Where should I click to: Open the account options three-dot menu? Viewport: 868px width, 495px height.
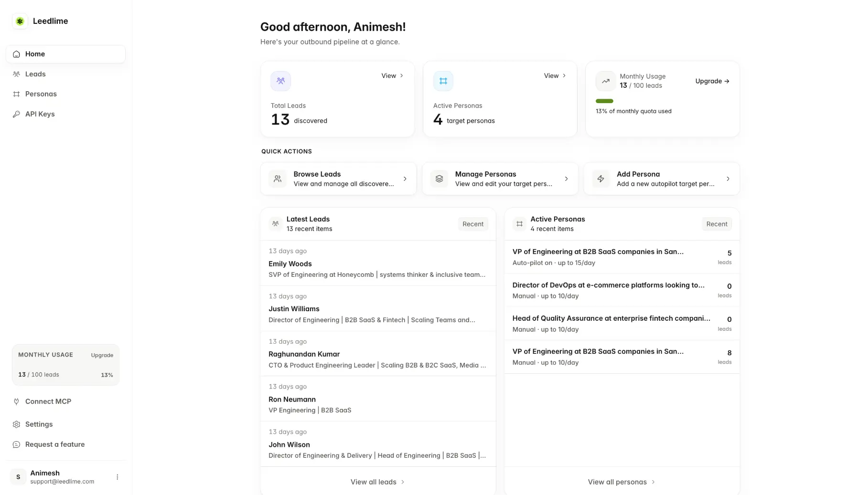[x=117, y=477]
